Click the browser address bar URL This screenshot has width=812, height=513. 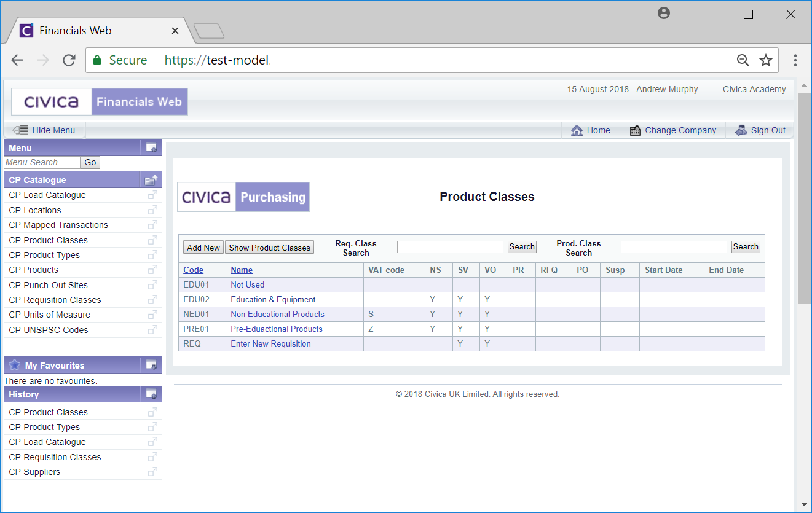(216, 60)
